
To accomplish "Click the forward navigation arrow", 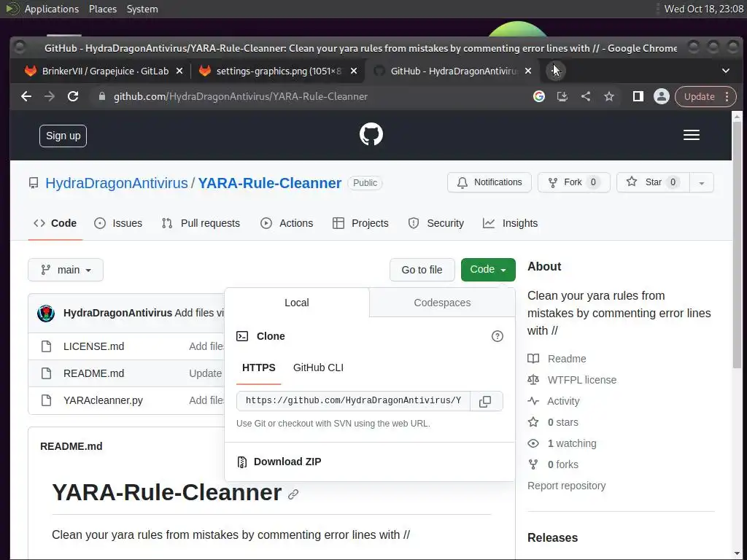I will (x=50, y=96).
